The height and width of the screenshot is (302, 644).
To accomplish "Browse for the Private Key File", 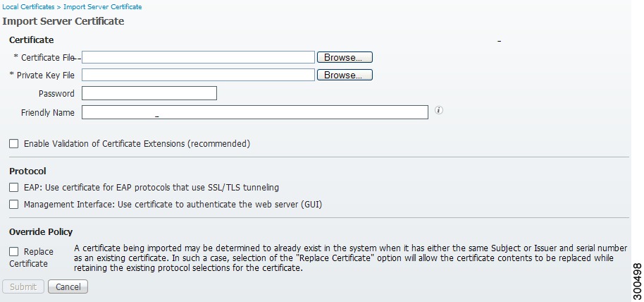I will tap(345, 75).
